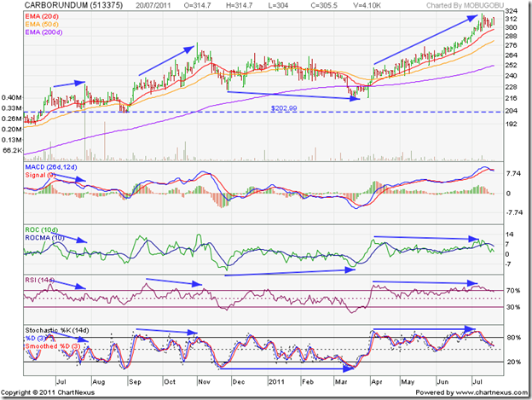Click the Signal (9) legend label

(40, 175)
